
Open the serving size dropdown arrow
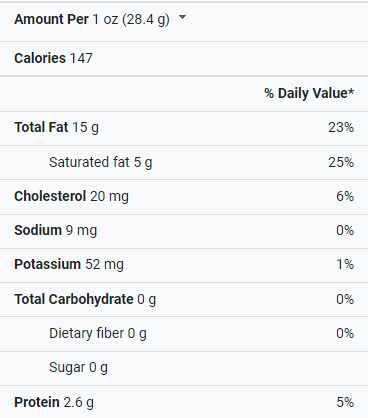[x=182, y=17]
